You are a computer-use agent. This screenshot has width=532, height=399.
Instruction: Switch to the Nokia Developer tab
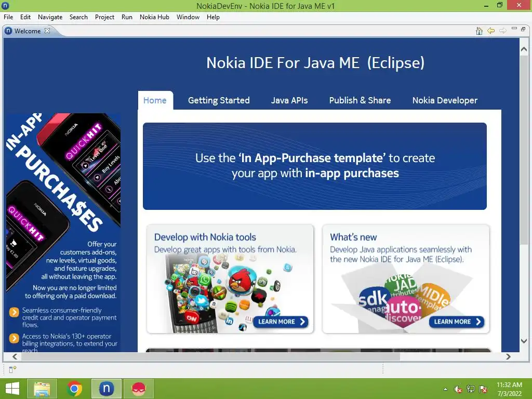pyautogui.click(x=445, y=100)
